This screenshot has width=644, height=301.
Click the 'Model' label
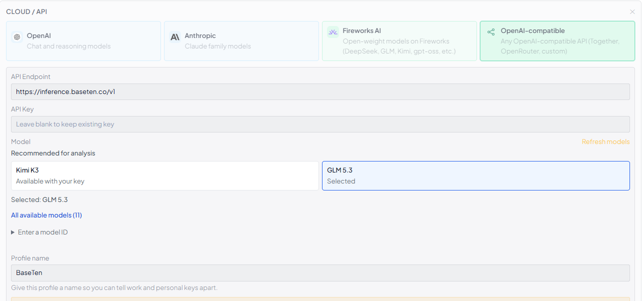(x=21, y=142)
